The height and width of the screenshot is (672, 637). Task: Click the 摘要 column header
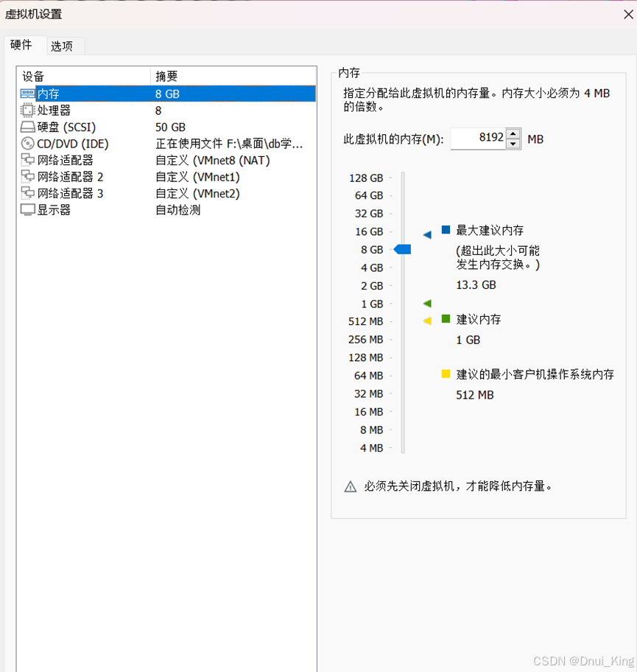pos(233,77)
